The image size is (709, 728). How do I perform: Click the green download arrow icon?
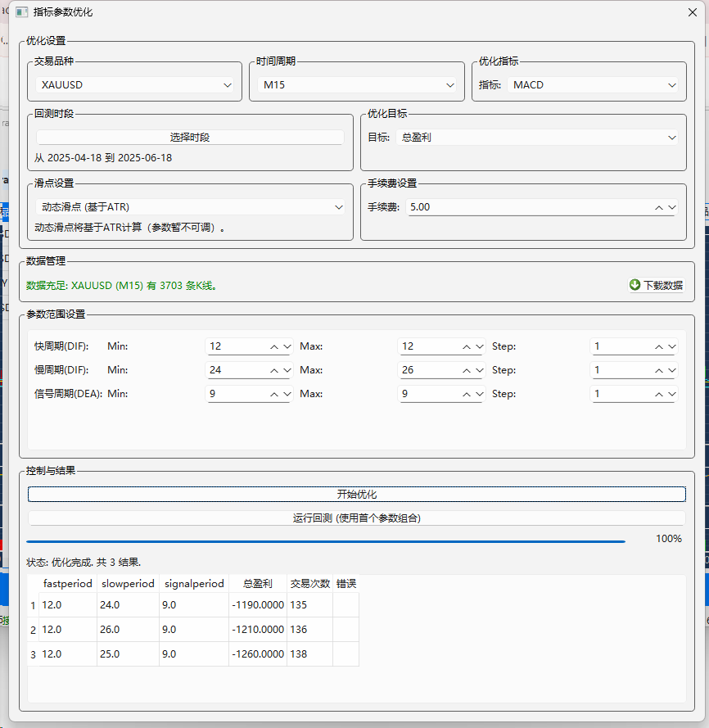point(634,285)
